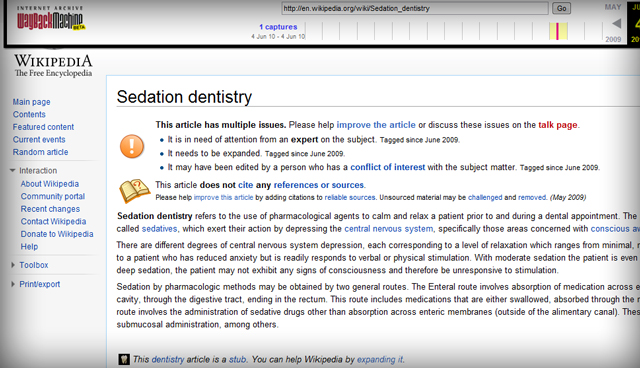Open 'references or sources' link

[x=318, y=185]
